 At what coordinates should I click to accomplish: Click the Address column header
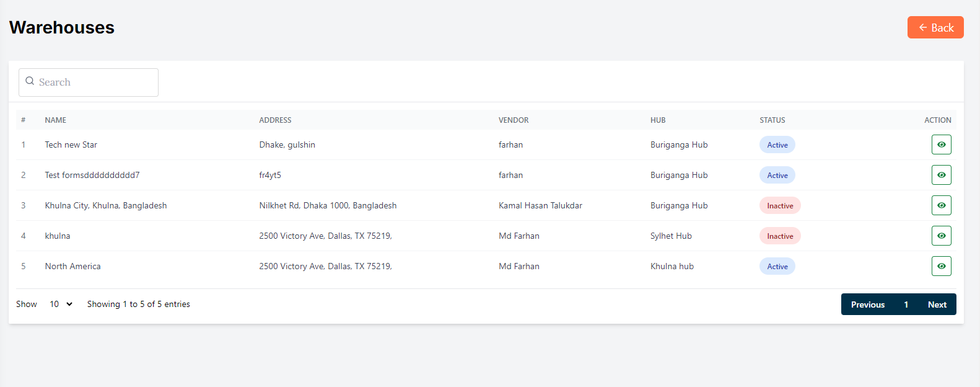pyautogui.click(x=275, y=120)
